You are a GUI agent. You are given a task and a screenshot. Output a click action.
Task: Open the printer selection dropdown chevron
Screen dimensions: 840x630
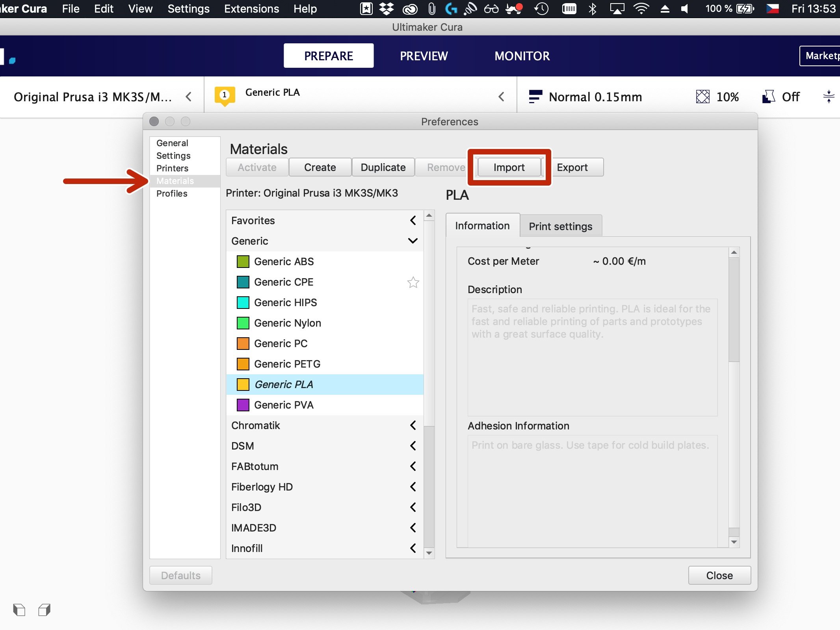tap(189, 97)
